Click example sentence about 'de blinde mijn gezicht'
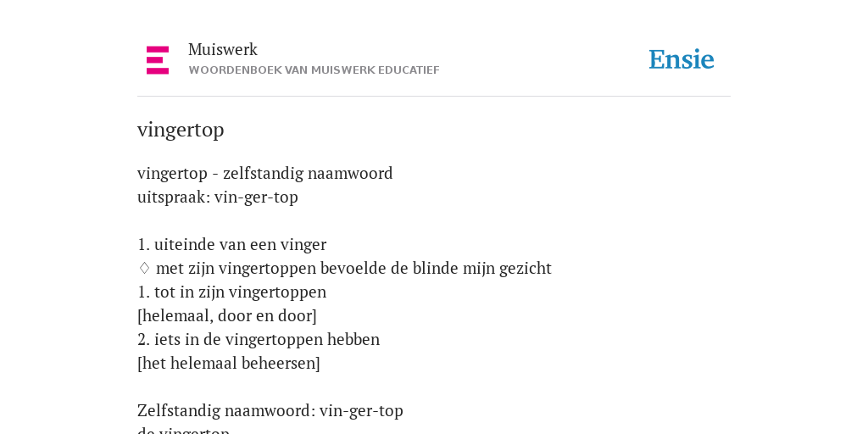Image resolution: width=868 pixels, height=434 pixels. pyautogui.click(x=353, y=268)
